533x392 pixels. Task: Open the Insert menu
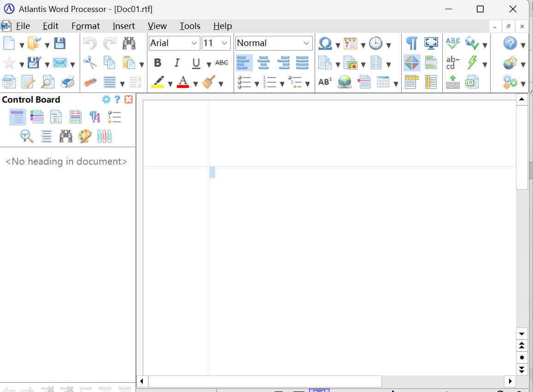[123, 26]
